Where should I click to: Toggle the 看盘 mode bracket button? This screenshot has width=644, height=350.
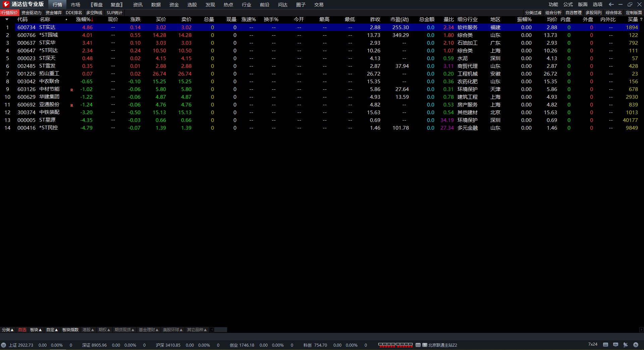pyautogui.click(x=97, y=5)
